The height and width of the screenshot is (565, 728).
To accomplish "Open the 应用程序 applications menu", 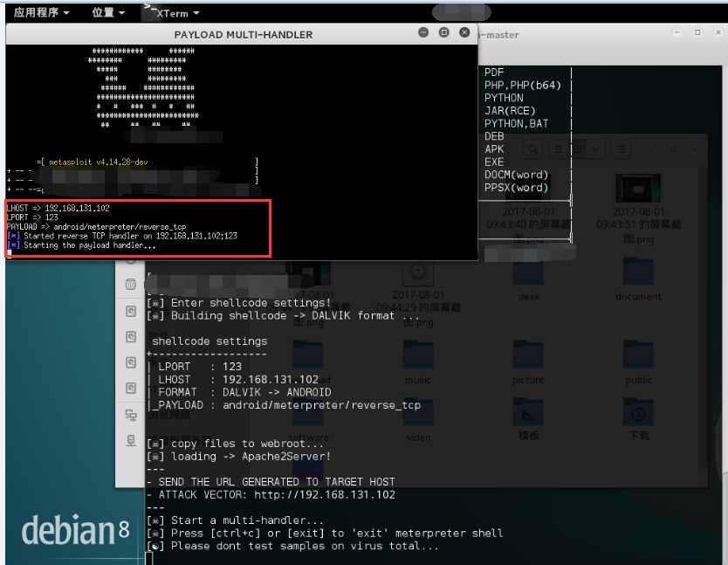I will (41, 12).
